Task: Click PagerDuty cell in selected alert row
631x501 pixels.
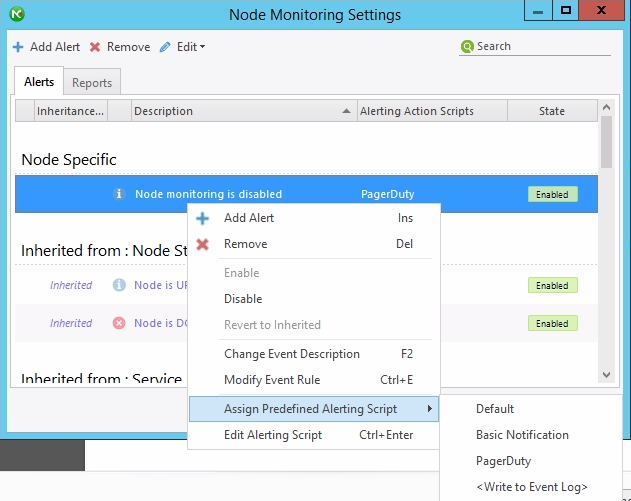Action: tap(388, 194)
